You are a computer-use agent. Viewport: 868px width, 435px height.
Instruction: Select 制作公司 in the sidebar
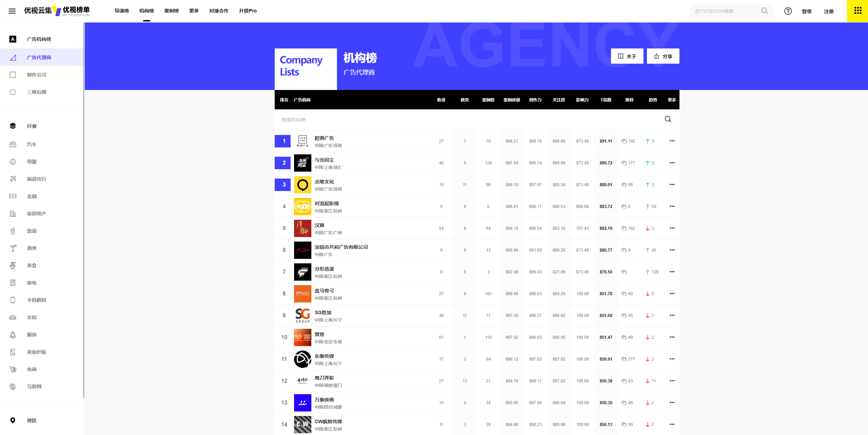tap(36, 75)
